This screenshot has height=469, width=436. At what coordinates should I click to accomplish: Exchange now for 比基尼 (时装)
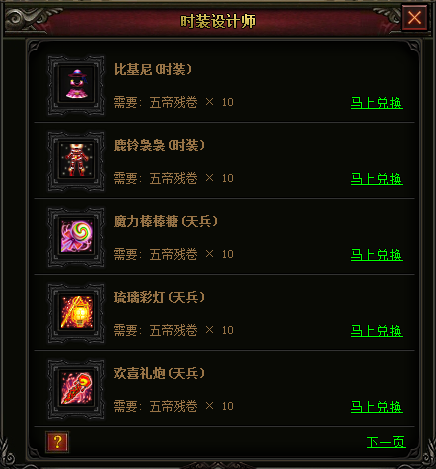tap(377, 103)
